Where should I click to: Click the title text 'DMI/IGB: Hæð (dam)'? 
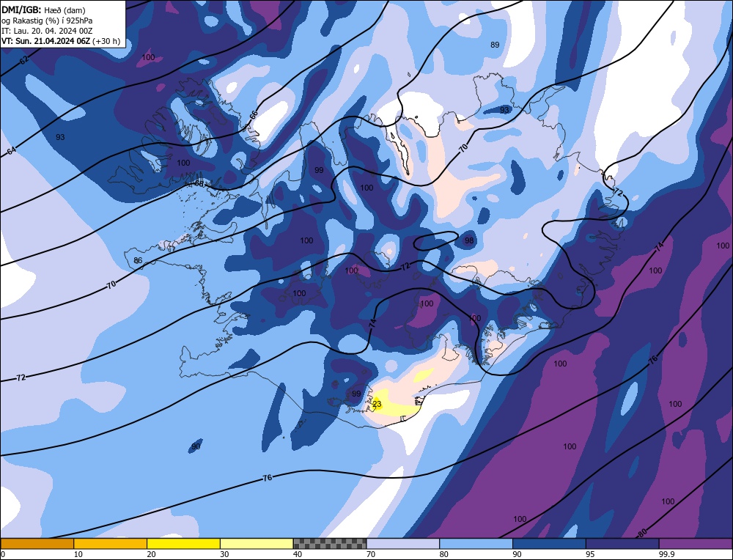point(43,10)
